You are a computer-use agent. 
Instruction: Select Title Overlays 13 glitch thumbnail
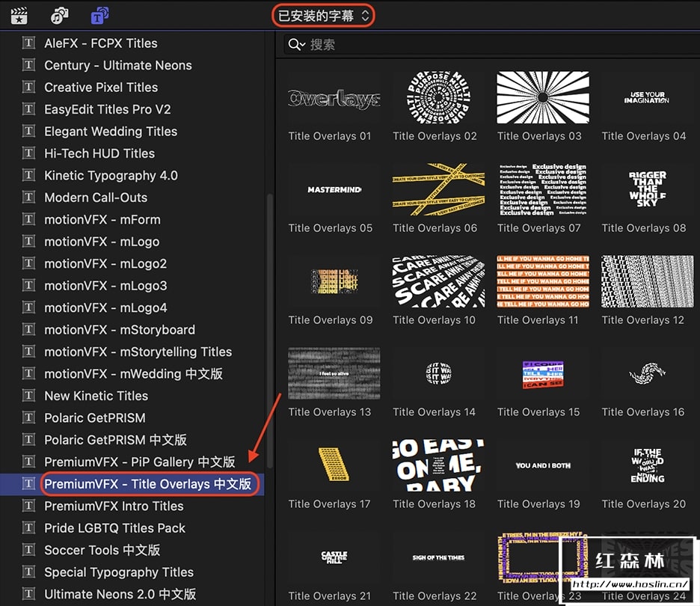tap(334, 374)
